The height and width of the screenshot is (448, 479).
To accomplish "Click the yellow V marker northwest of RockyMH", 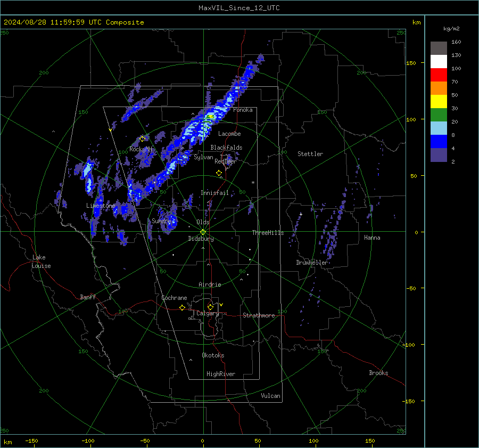I will click(110, 130).
